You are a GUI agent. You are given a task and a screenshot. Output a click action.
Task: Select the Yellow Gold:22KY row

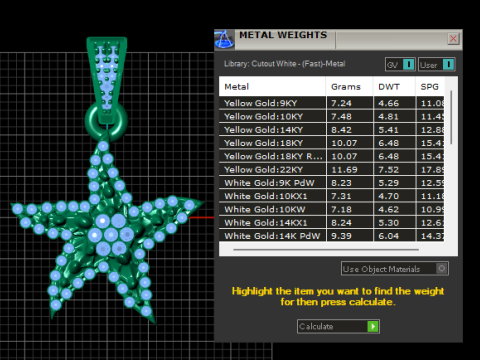coord(331,170)
